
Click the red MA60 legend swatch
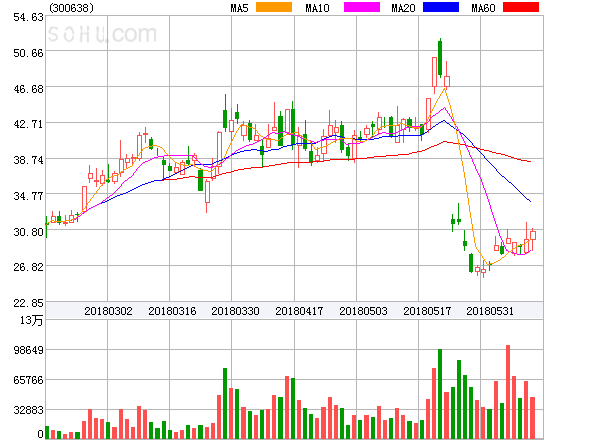(521, 7)
